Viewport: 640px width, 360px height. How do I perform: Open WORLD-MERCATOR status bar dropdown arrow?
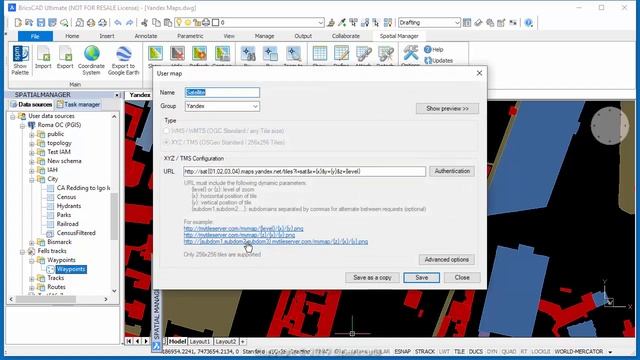pos(611,352)
